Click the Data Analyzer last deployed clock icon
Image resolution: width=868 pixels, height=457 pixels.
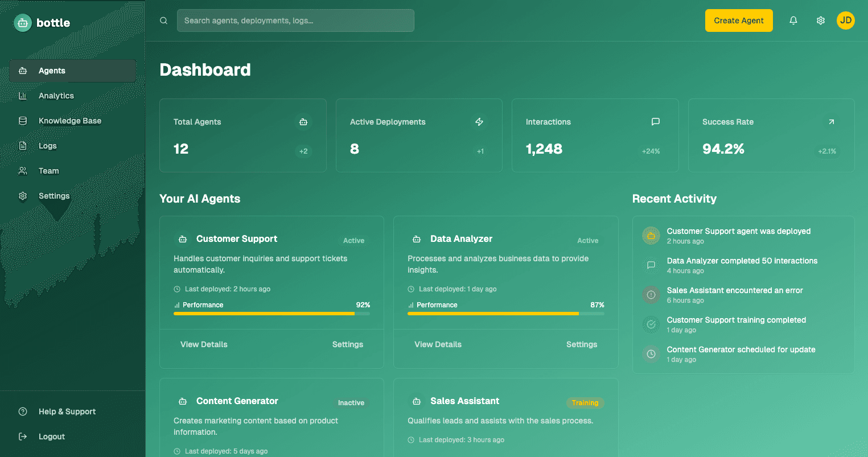click(411, 289)
